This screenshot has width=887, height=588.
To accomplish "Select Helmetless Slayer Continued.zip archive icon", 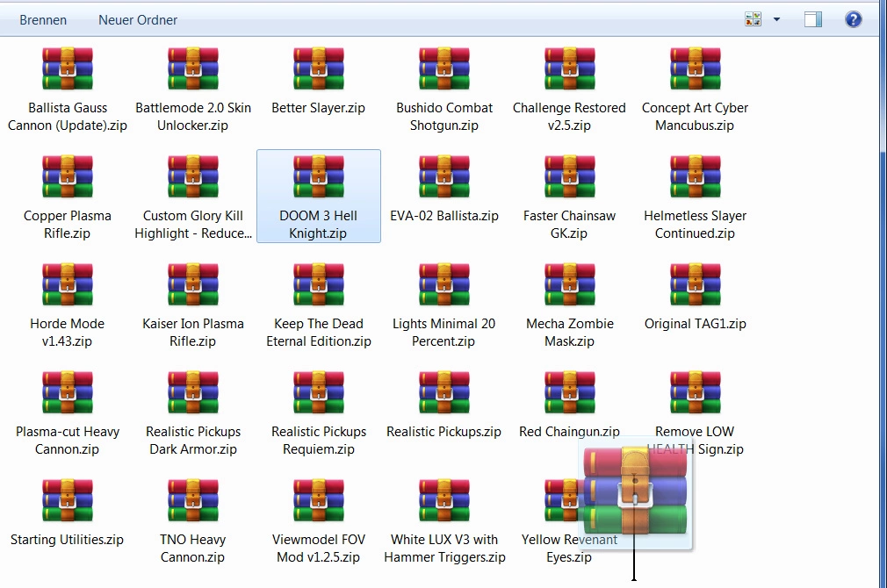I will pos(696,177).
